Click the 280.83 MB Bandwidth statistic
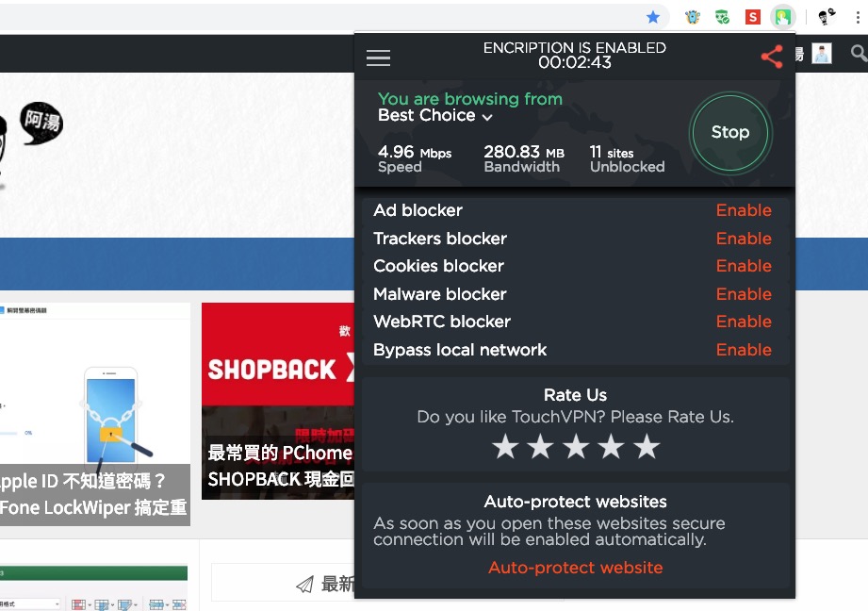868x611 pixels. pos(524,159)
